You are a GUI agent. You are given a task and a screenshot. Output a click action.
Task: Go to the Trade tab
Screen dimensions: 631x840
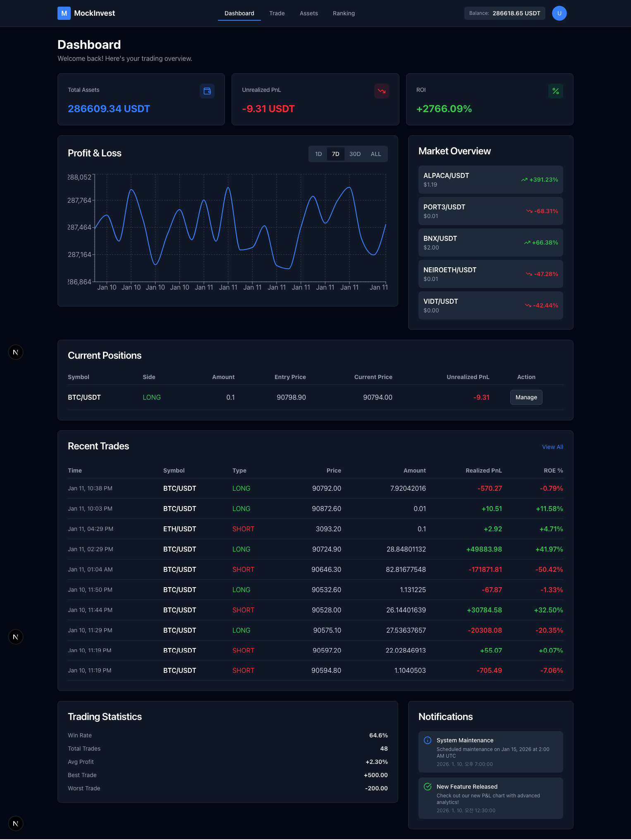coord(277,13)
